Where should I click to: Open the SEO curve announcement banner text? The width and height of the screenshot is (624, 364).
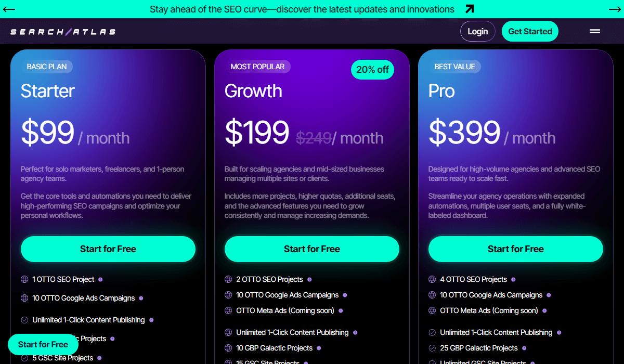point(302,9)
